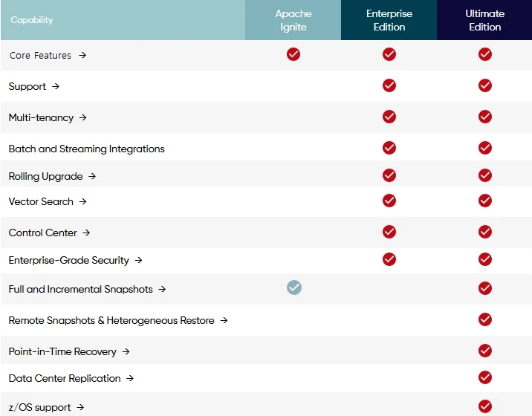532x416 pixels.
Task: Click the gray Apache Ignite snapshots checkmark
Action: pos(294,287)
